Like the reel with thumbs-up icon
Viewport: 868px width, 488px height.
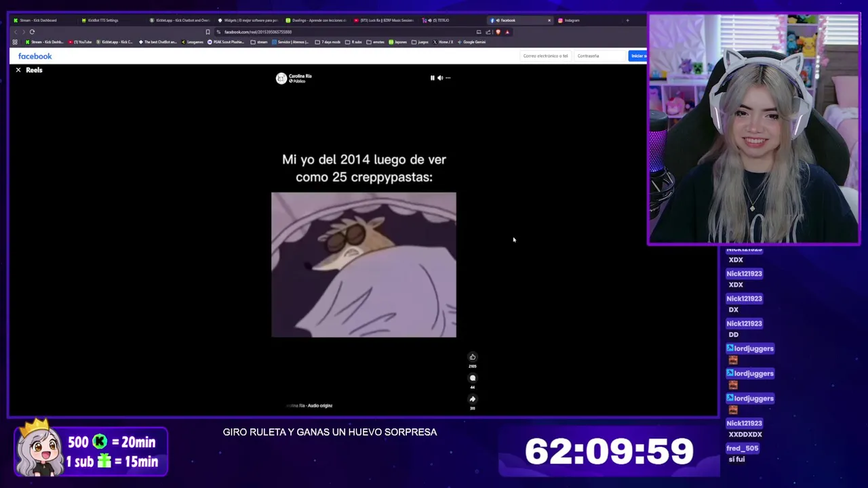pos(473,357)
